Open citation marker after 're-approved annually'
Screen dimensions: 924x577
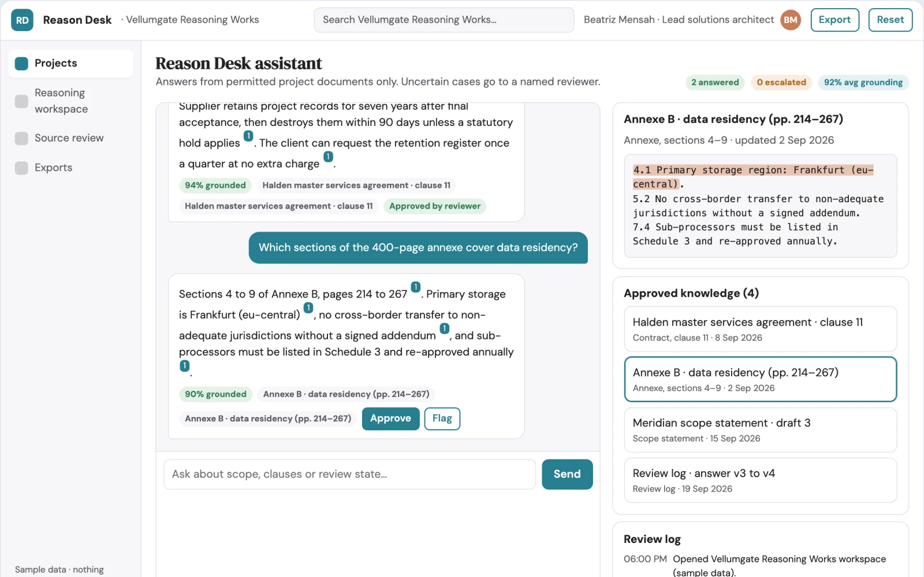click(x=185, y=366)
